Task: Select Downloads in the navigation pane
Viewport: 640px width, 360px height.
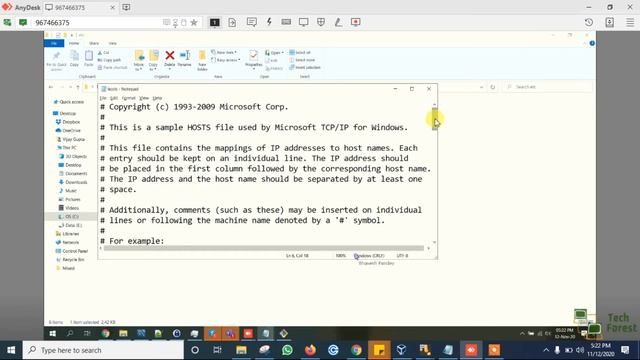Action: 73,182
